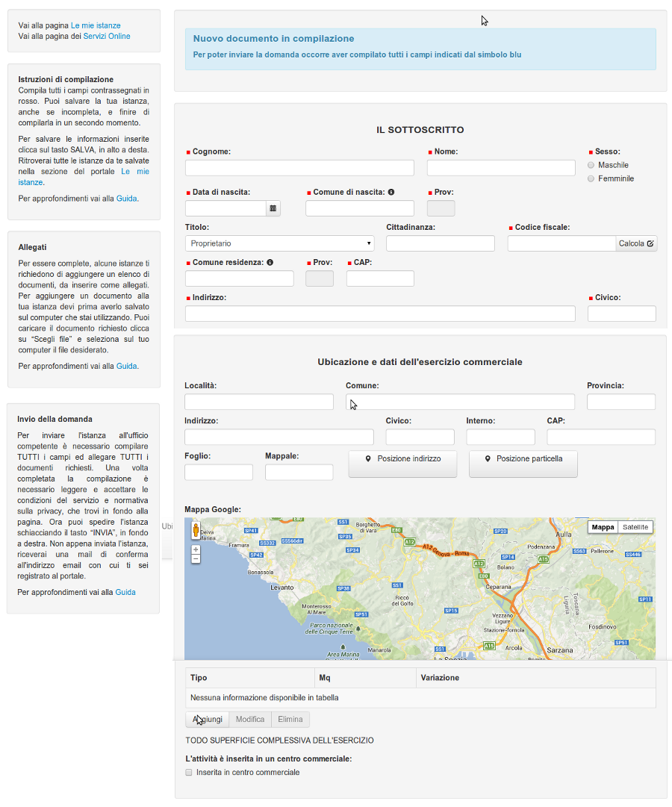Focus the Indirizzo field of the esercizio commerciale
Image resolution: width=672 pixels, height=807 pixels.
[279, 437]
